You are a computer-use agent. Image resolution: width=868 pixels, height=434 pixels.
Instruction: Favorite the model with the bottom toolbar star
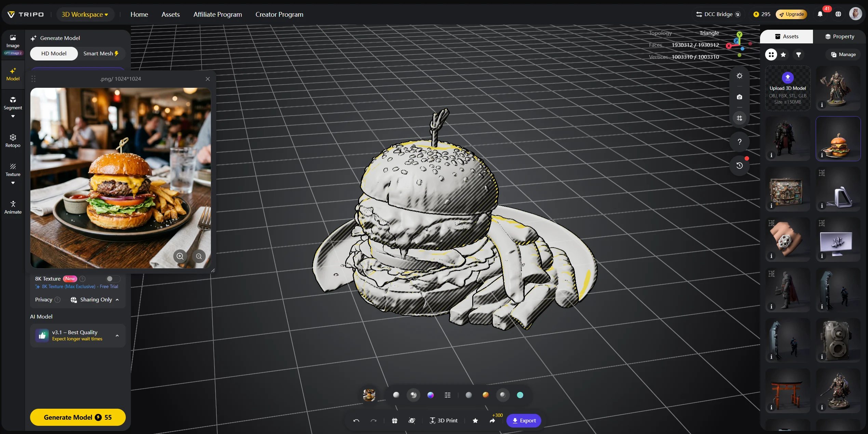click(475, 421)
